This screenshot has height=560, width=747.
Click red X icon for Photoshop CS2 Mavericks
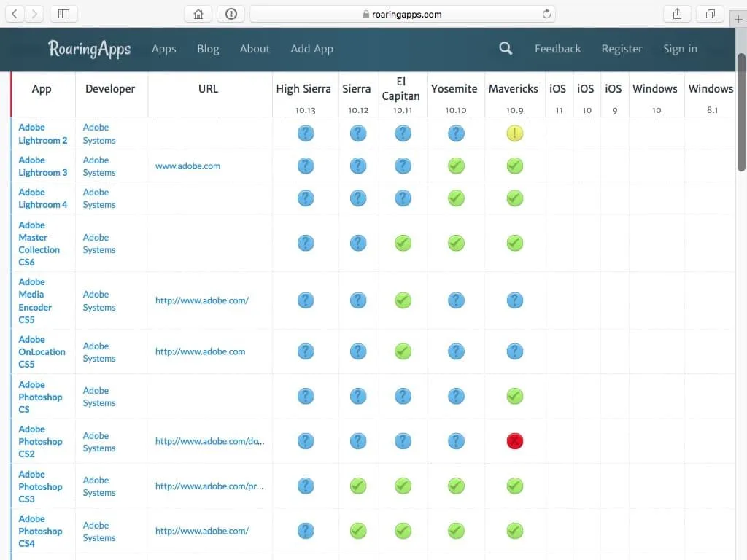[x=515, y=441]
